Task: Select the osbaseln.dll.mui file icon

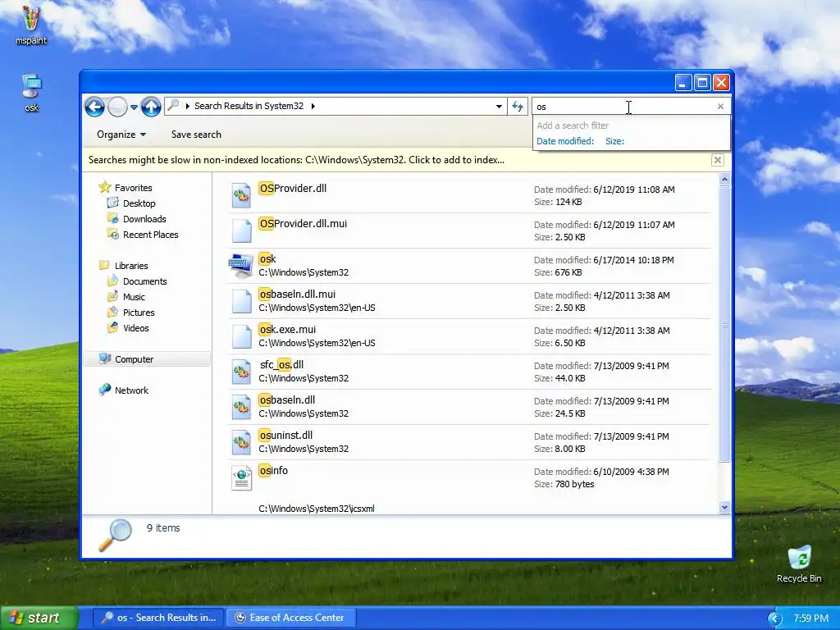Action: [241, 302]
